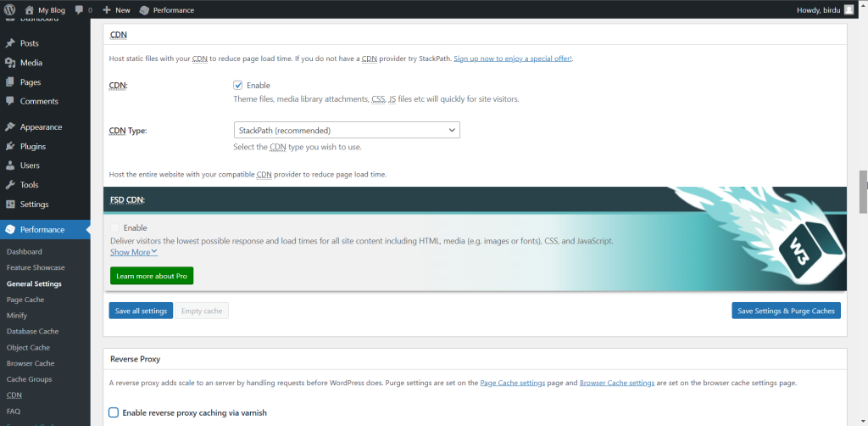Image resolution: width=868 pixels, height=426 pixels.
Task: Click Learn more about Pro button
Action: click(x=152, y=276)
